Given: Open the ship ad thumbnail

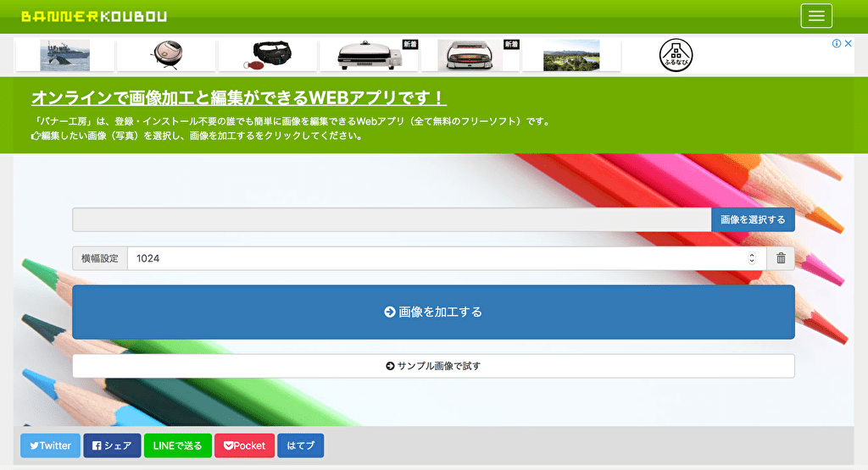Looking at the screenshot, I should (x=64, y=55).
